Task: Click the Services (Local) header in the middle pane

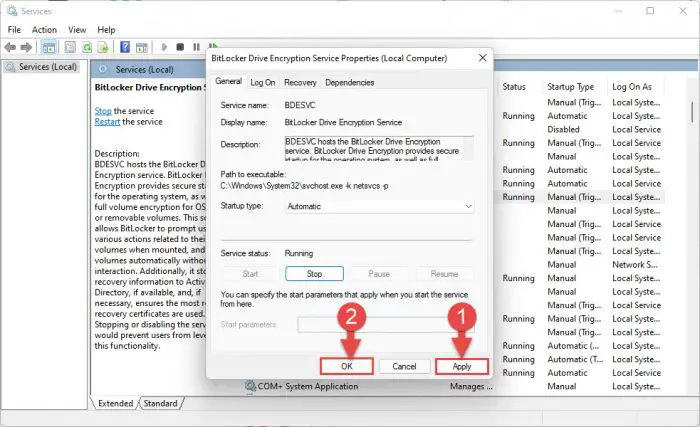Action: tap(144, 70)
